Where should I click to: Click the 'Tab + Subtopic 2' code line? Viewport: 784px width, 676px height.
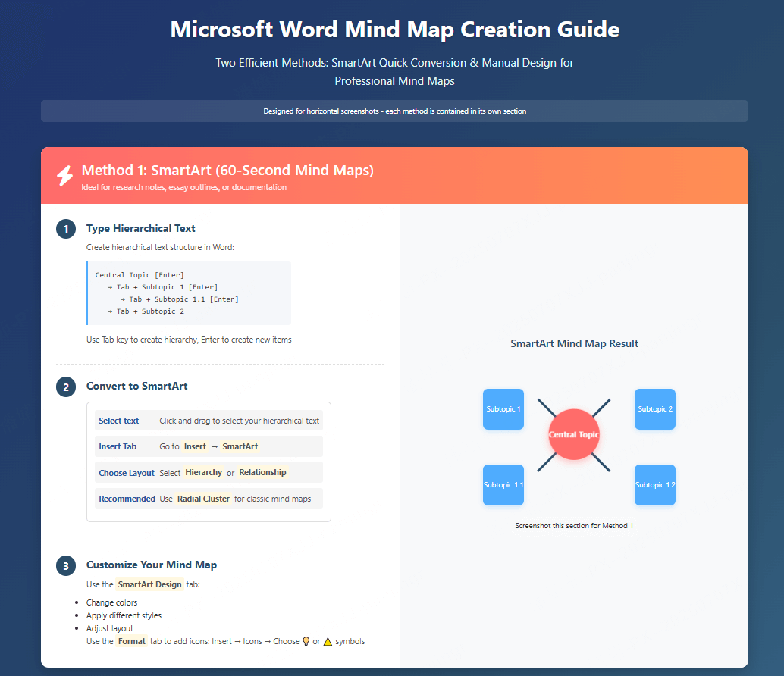pyautogui.click(x=146, y=311)
